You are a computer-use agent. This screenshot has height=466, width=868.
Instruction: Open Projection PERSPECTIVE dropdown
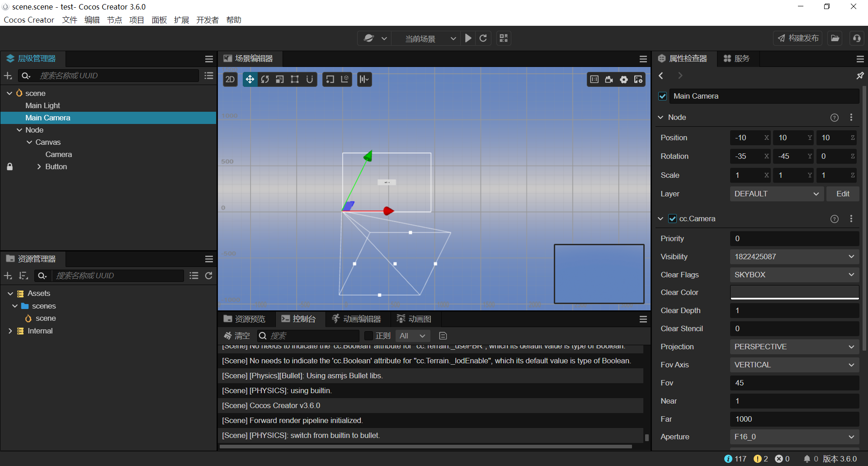coord(794,347)
